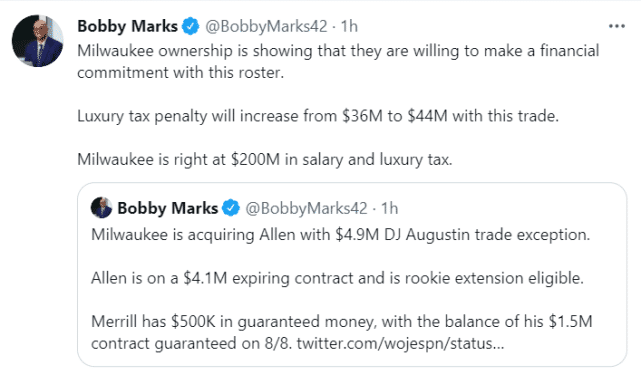This screenshot has height=375, width=641.
Task: Click the verified badge beside the top Bobby Marks name
Action: (x=191, y=26)
